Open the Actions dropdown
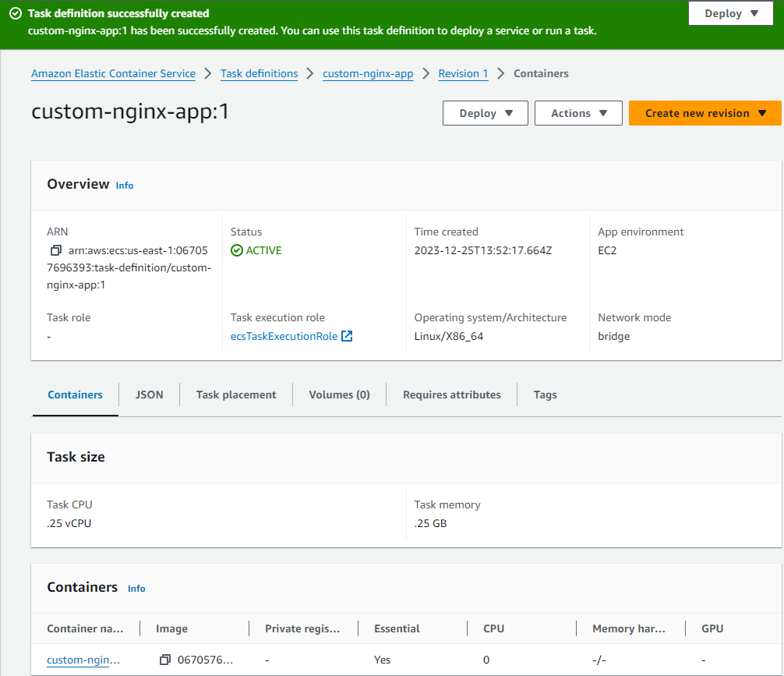This screenshot has width=784, height=676. pyautogui.click(x=578, y=113)
